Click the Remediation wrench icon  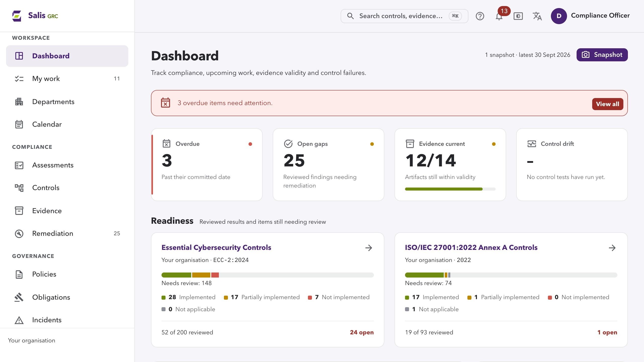19,234
